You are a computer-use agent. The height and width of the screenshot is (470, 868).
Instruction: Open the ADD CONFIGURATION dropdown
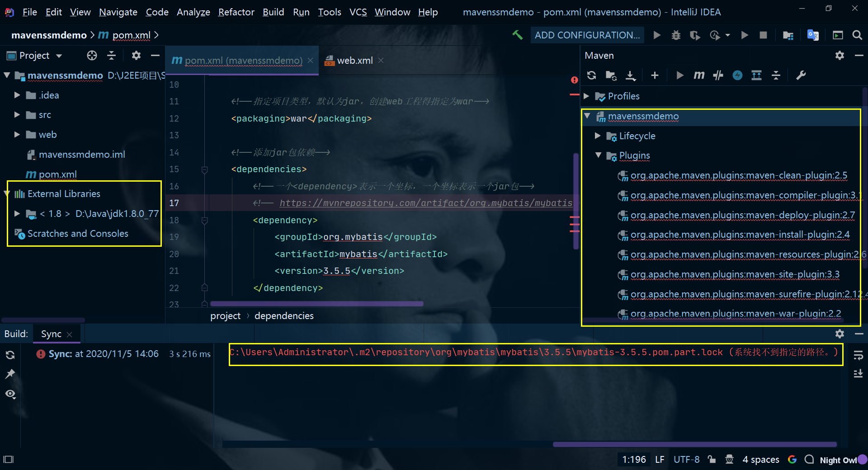[587, 35]
